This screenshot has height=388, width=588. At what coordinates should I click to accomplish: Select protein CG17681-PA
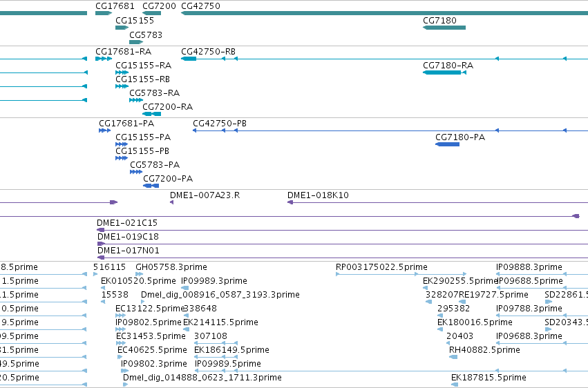tap(104, 130)
